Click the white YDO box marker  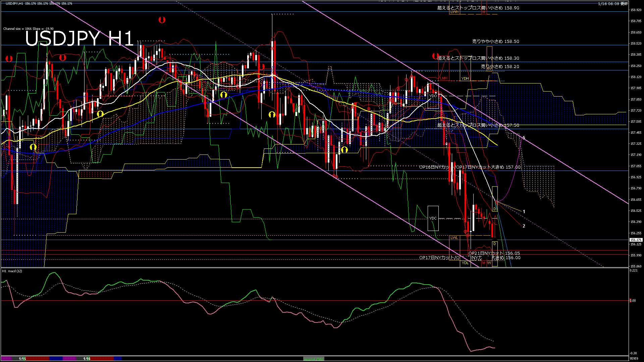[x=433, y=96]
